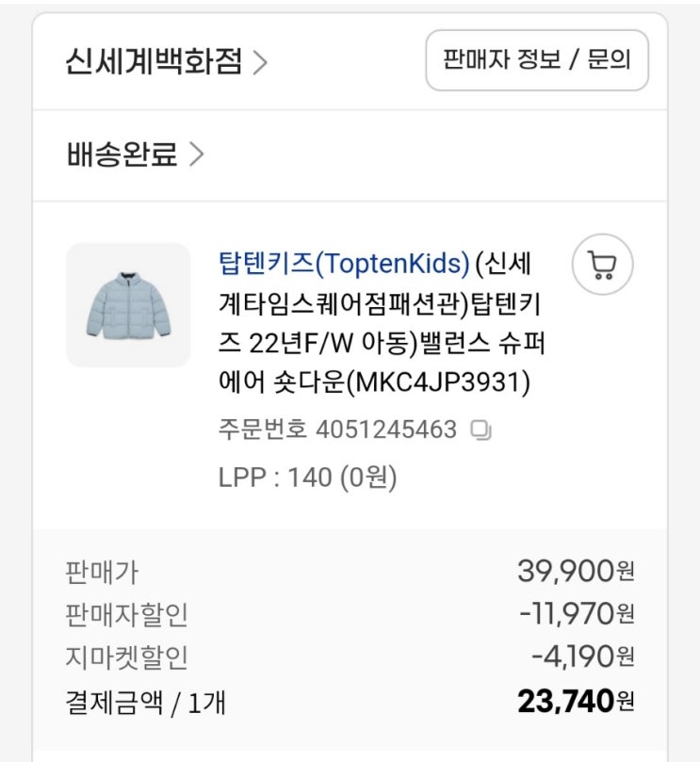Select the -4,190원 Gmarket discount amount
Image resolution: width=700 pixels, height=762 pixels.
pos(582,657)
